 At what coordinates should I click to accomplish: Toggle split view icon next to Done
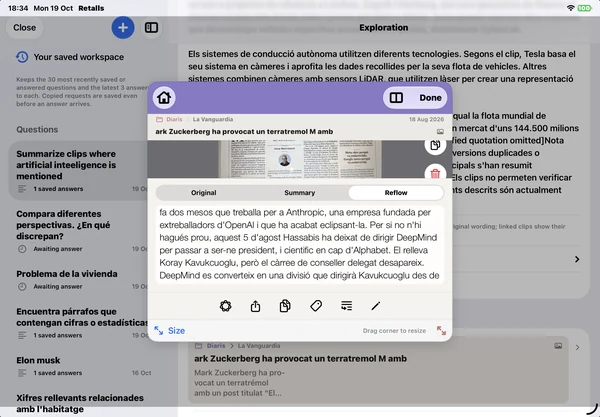point(396,98)
